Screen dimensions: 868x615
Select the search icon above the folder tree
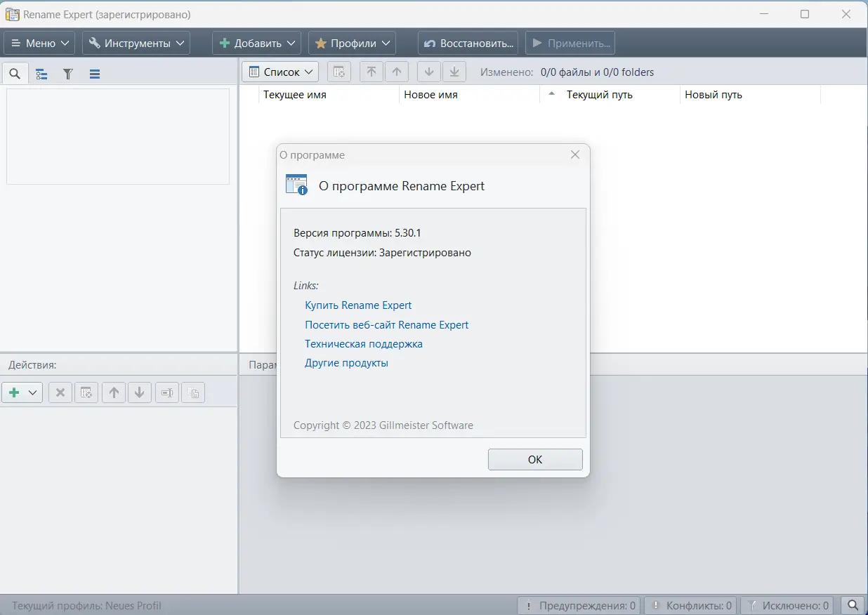(15, 73)
